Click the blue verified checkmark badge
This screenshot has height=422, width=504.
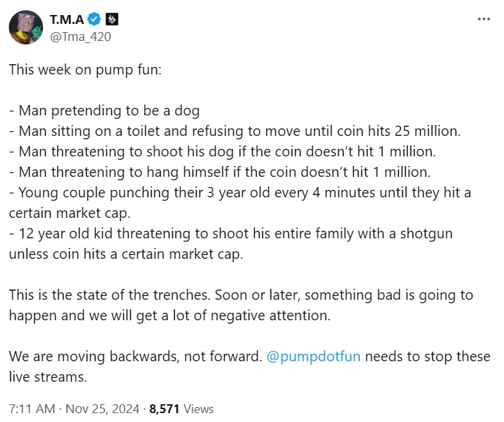coord(98,20)
